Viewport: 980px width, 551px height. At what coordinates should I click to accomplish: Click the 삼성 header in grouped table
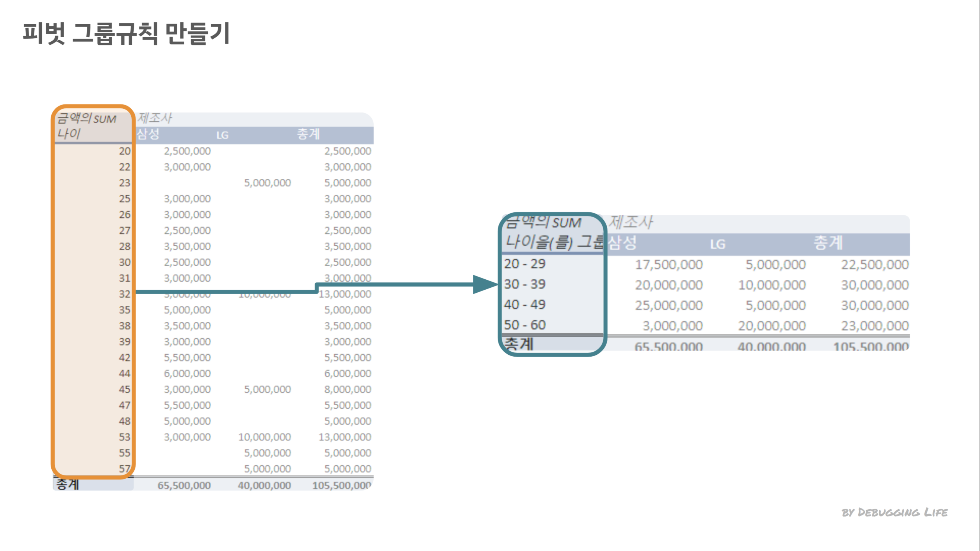click(x=622, y=243)
